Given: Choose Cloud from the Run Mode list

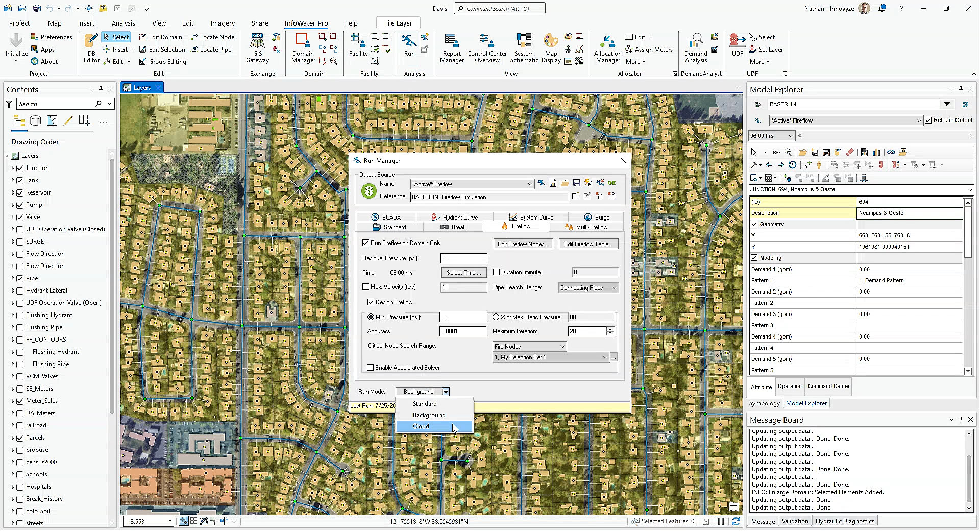Looking at the screenshot, I should (x=421, y=426).
